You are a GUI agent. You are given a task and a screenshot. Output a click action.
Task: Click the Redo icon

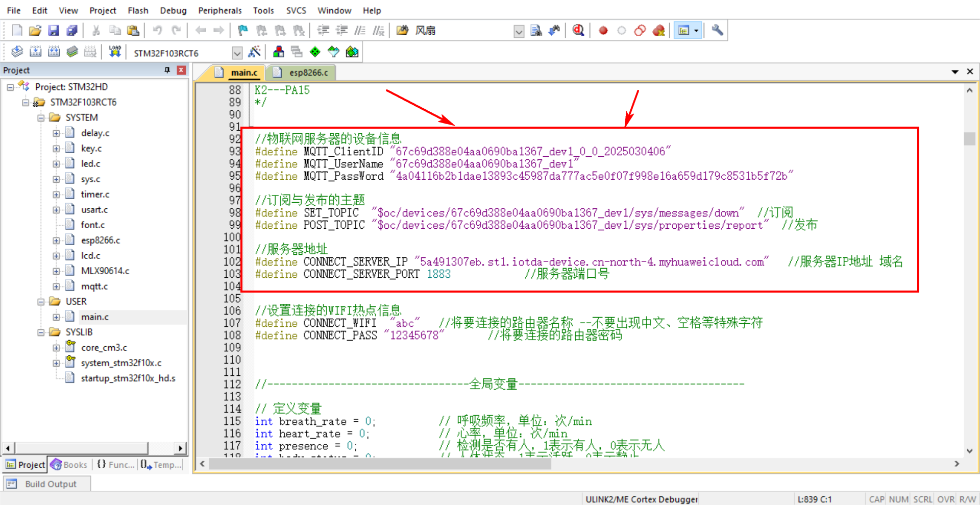tap(176, 31)
